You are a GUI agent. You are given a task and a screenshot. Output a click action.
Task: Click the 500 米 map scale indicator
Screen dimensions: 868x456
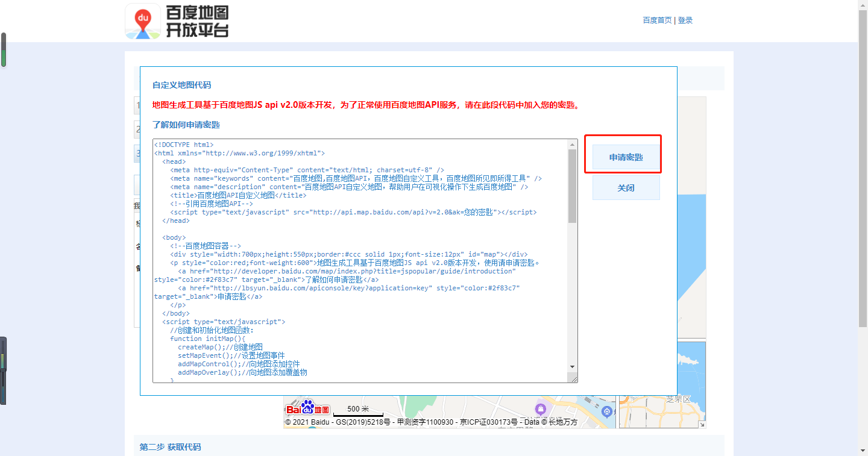[x=358, y=410]
